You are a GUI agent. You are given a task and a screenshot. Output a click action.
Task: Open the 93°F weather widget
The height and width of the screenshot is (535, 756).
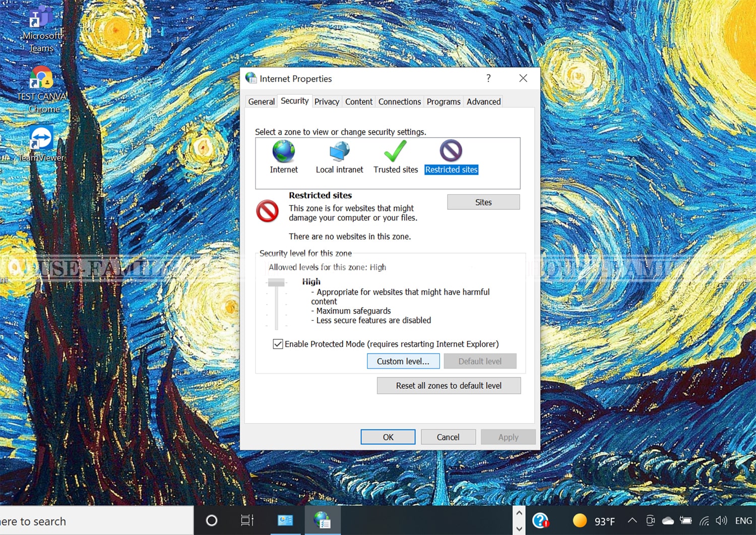tap(594, 521)
